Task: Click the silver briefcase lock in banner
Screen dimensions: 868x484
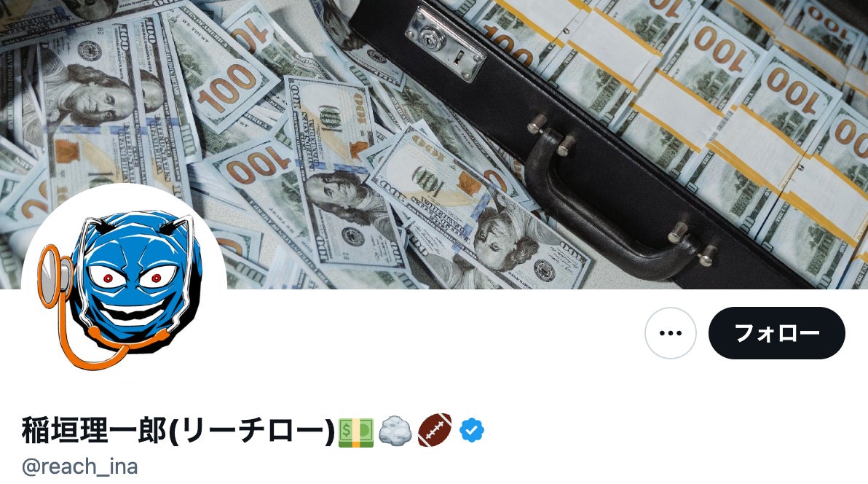Action: point(446,43)
